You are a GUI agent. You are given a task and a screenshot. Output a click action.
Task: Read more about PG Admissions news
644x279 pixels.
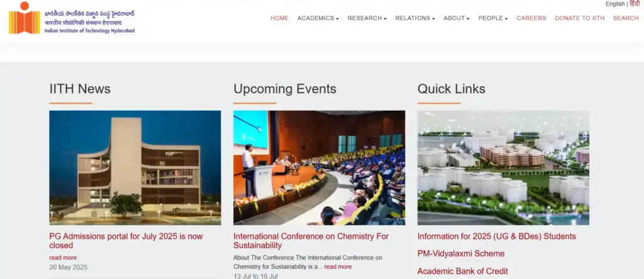coord(63,258)
